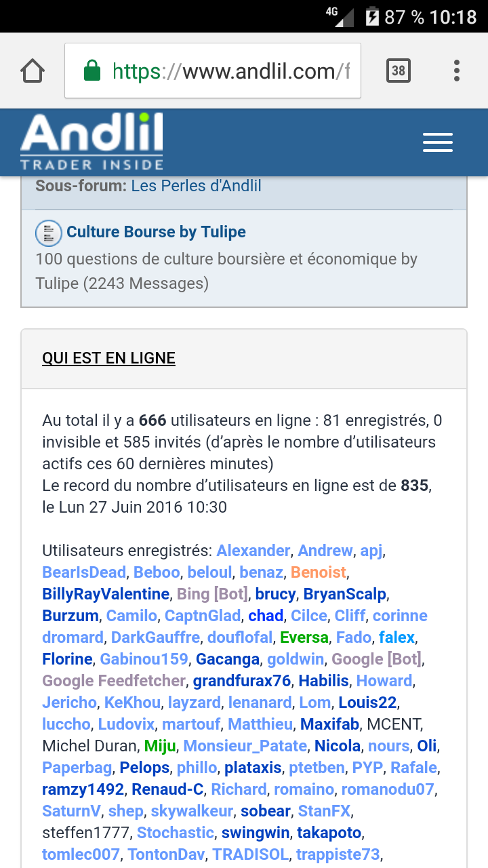
Task: Click the green Eversa username
Action: (304, 637)
